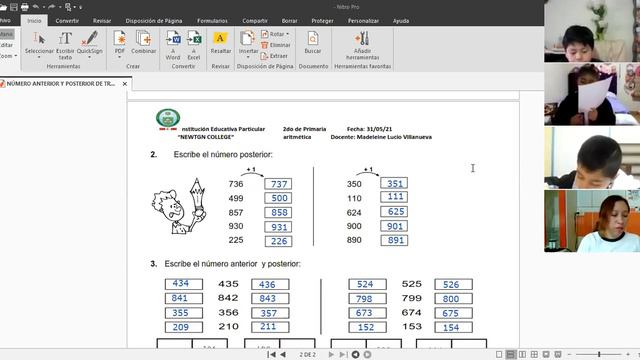The width and height of the screenshot is (640, 360).
Task: Expand the QuickSign dropdown arrow
Action: 89,58
